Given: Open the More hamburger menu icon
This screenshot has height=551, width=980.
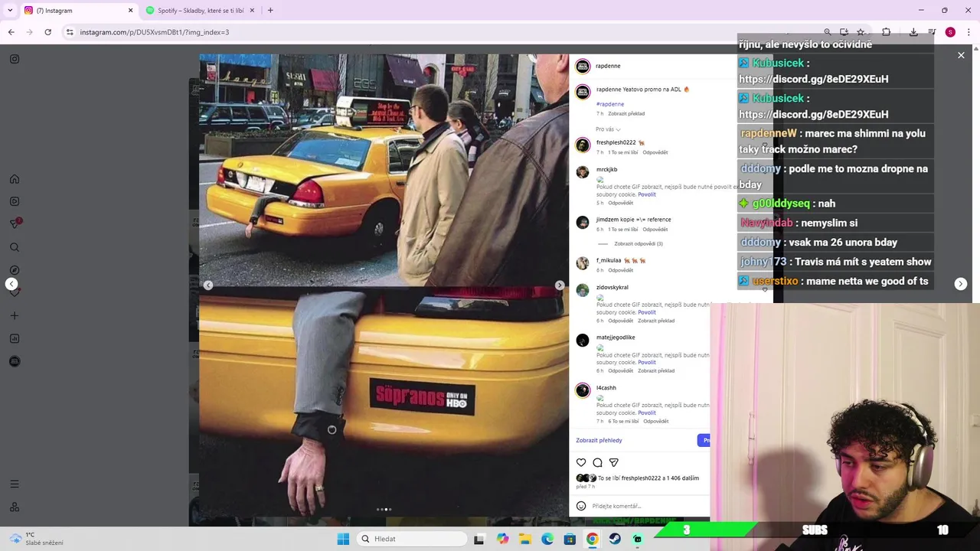Looking at the screenshot, I should 15,484.
